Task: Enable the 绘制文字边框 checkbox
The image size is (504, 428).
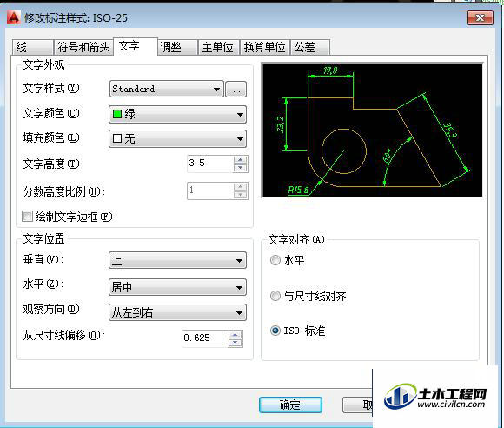Action: click(x=27, y=217)
